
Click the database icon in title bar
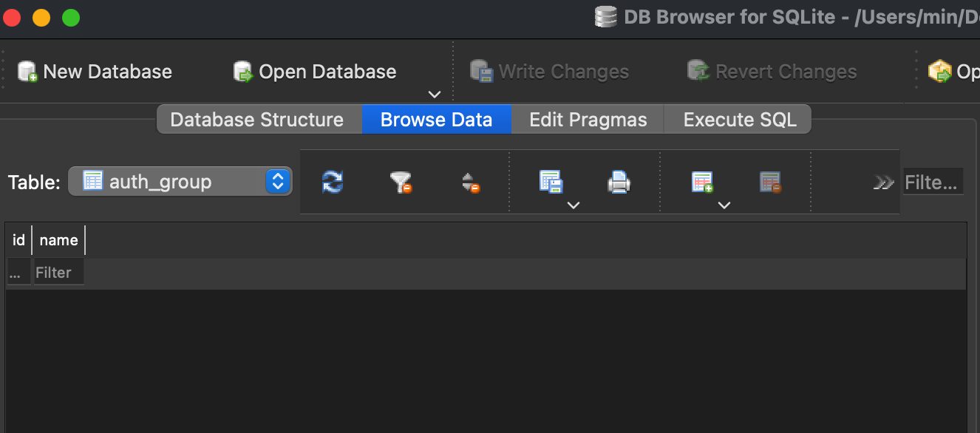(606, 17)
